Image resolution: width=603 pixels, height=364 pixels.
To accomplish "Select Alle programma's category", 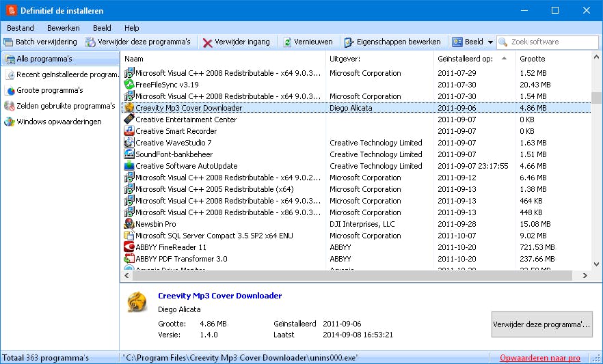I will pyautogui.click(x=60, y=59).
